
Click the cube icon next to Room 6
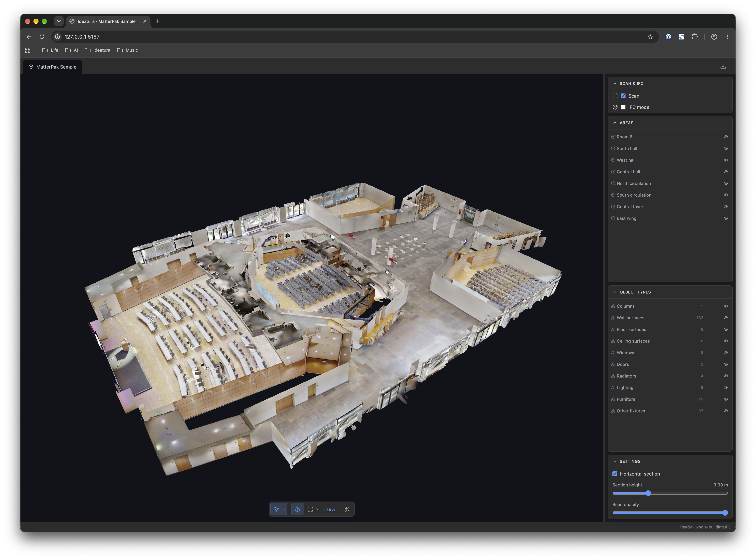tap(613, 137)
